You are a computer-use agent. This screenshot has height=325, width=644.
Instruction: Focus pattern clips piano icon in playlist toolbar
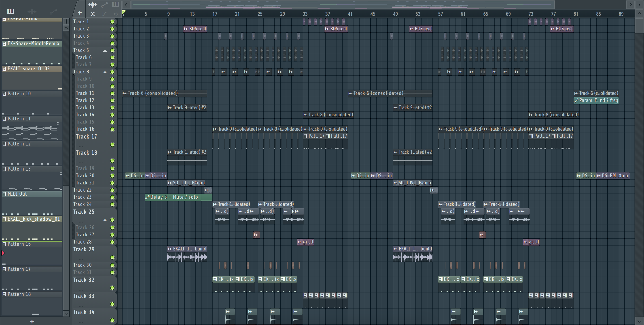116,4
